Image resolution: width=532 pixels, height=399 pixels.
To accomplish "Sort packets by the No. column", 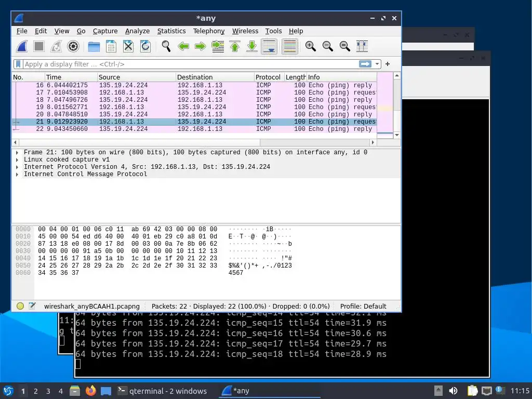I will (29, 77).
